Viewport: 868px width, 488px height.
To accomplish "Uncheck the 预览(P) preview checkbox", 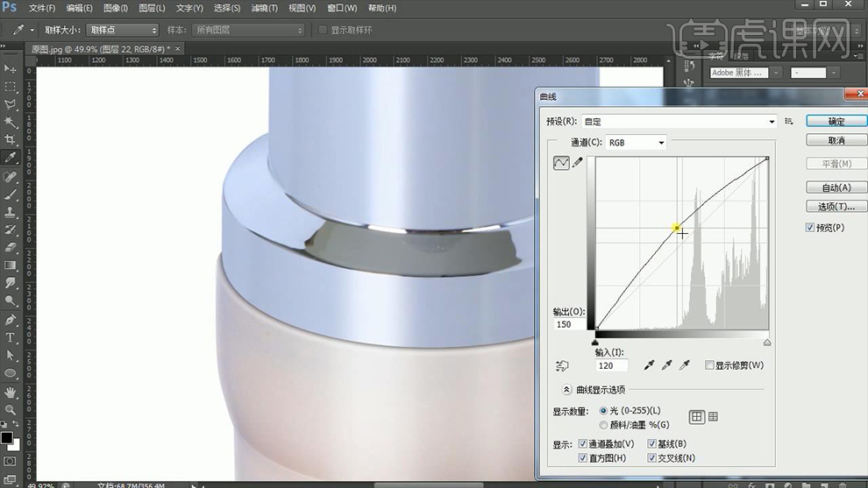I will [810, 228].
